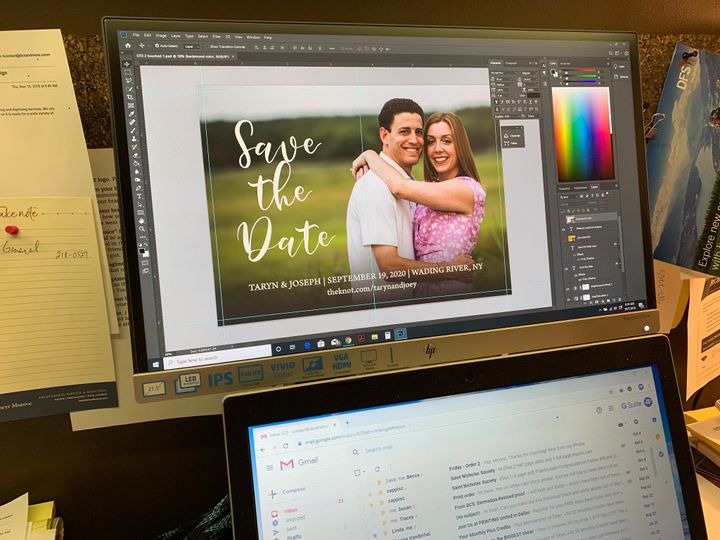The width and height of the screenshot is (720, 540).
Task: Toggle the Auto-Select checkbox
Action: [x=157, y=46]
